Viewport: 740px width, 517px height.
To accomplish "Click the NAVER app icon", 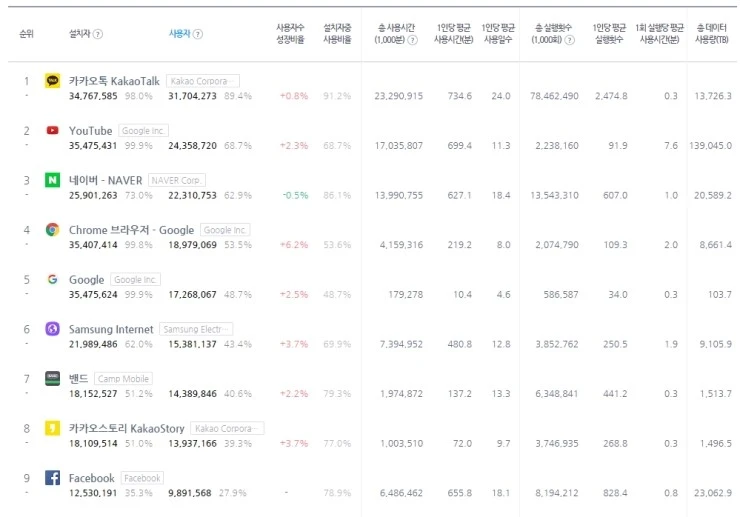I will (52, 180).
